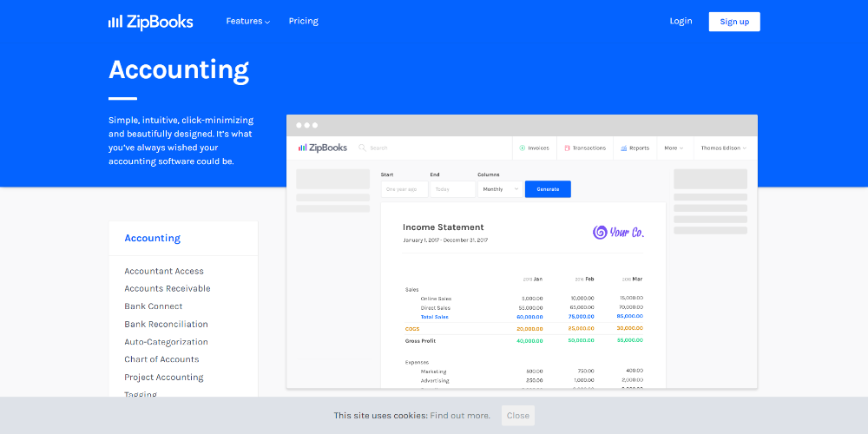Click the COGS row label
Screen dimensions: 868x434
point(412,329)
